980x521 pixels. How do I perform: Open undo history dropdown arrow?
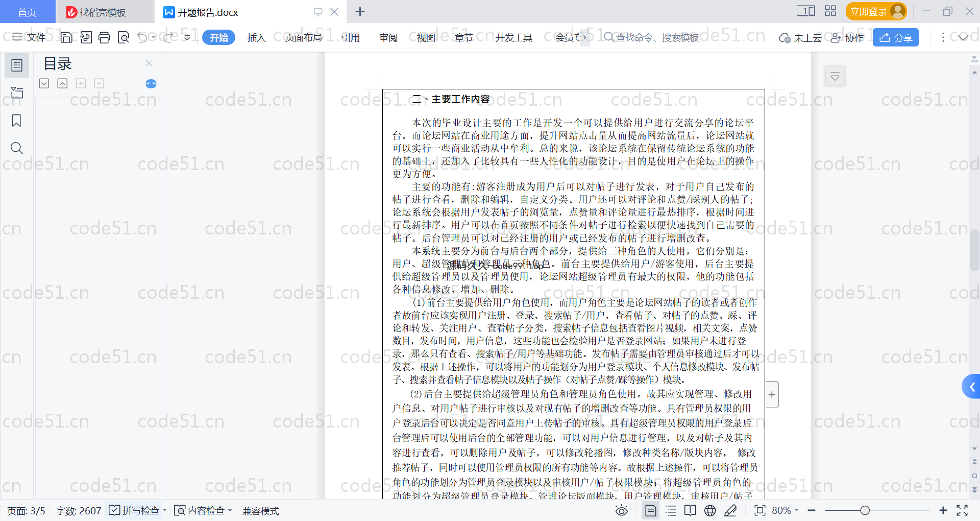[x=153, y=37]
